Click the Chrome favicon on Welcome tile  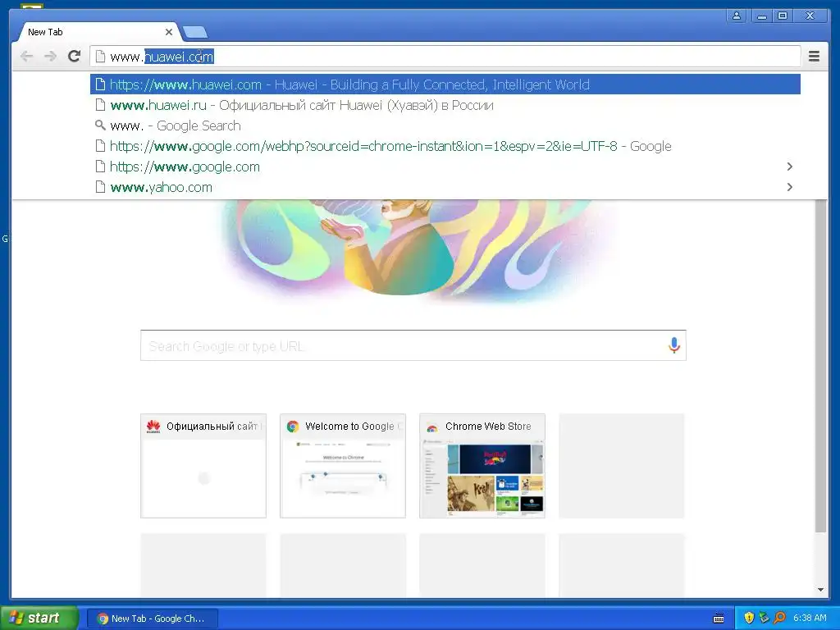(x=293, y=427)
